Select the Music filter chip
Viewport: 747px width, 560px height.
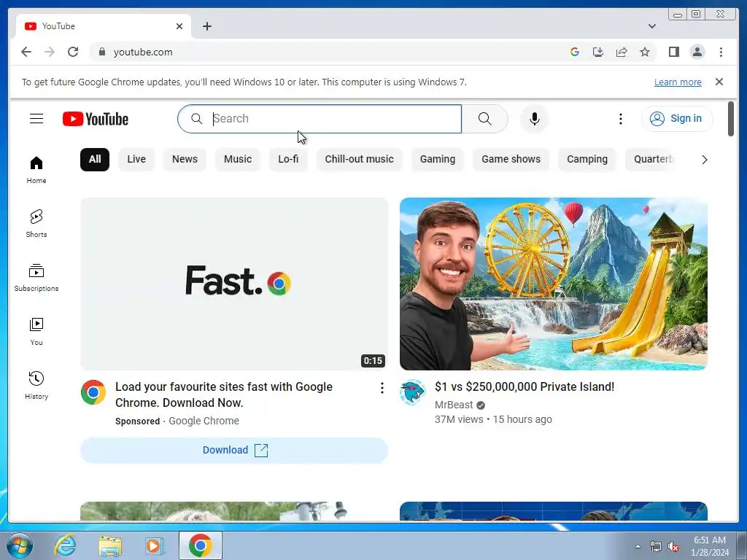point(238,159)
